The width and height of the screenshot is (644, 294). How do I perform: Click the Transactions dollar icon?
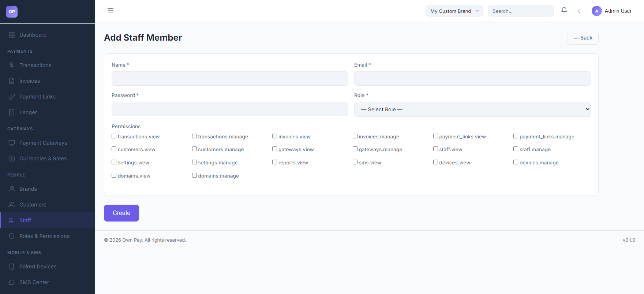click(12, 65)
